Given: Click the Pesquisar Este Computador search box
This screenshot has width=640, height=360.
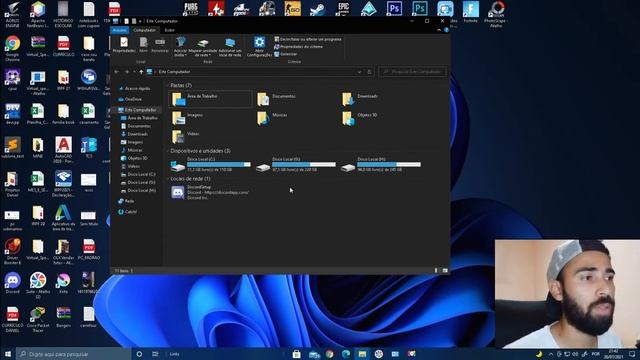Looking at the screenshot, I should click(x=413, y=72).
